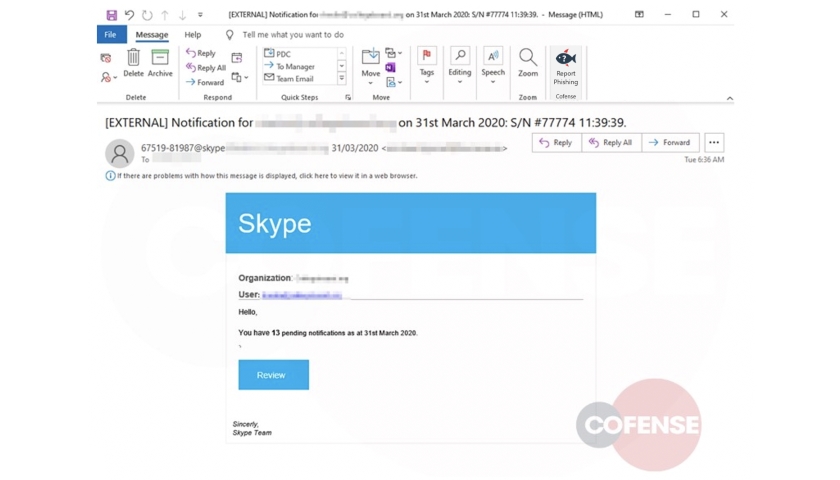Screen dimensions: 840x480
Task: Open the Help ribbon tab
Action: (193, 34)
